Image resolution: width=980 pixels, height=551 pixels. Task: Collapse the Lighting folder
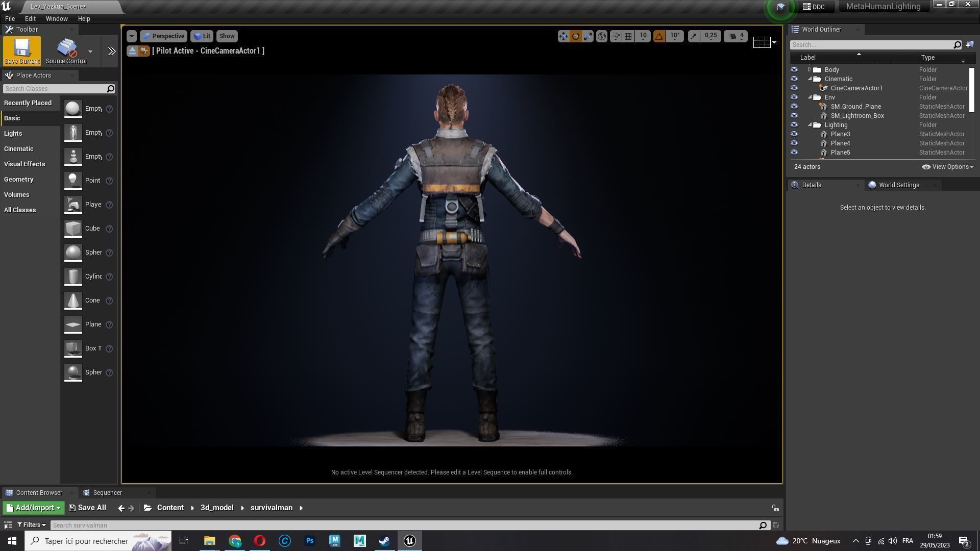810,125
